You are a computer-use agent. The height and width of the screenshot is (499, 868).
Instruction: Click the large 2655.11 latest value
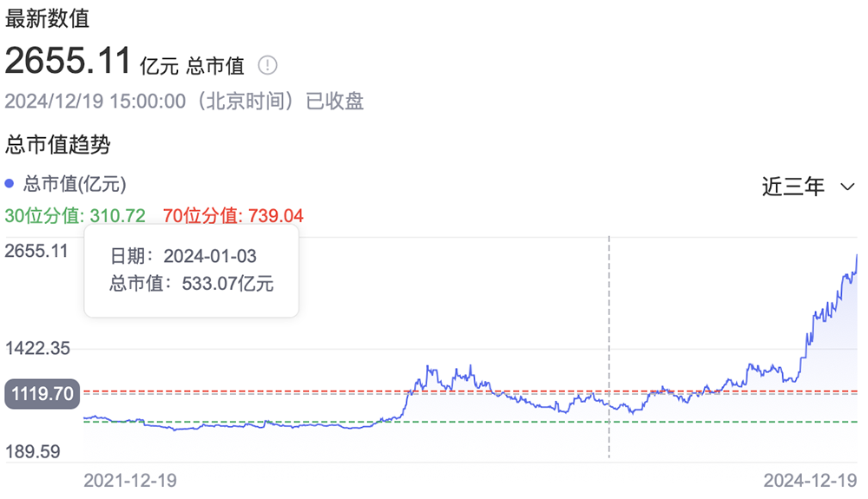click(69, 62)
